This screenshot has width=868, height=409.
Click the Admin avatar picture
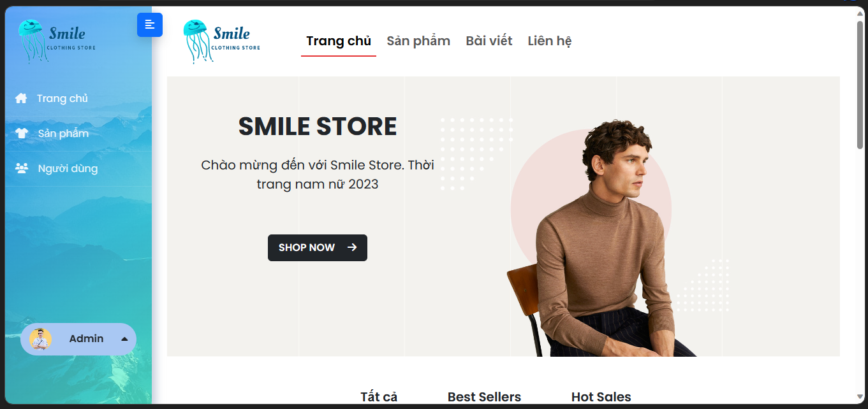point(40,339)
